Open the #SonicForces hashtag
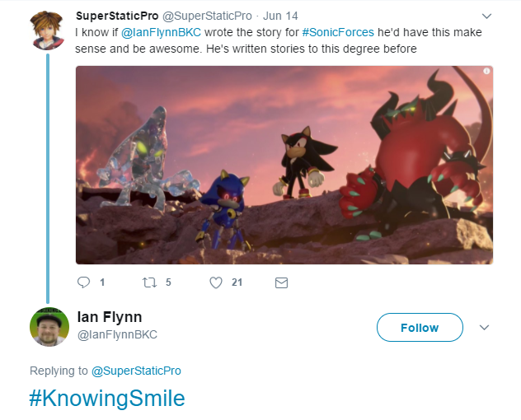 pyautogui.click(x=338, y=32)
